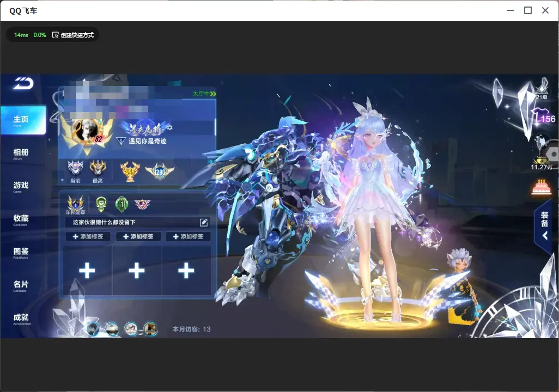The image size is (559, 392).
Task: Expand the 装备 equipment side panel
Action: click(544, 226)
